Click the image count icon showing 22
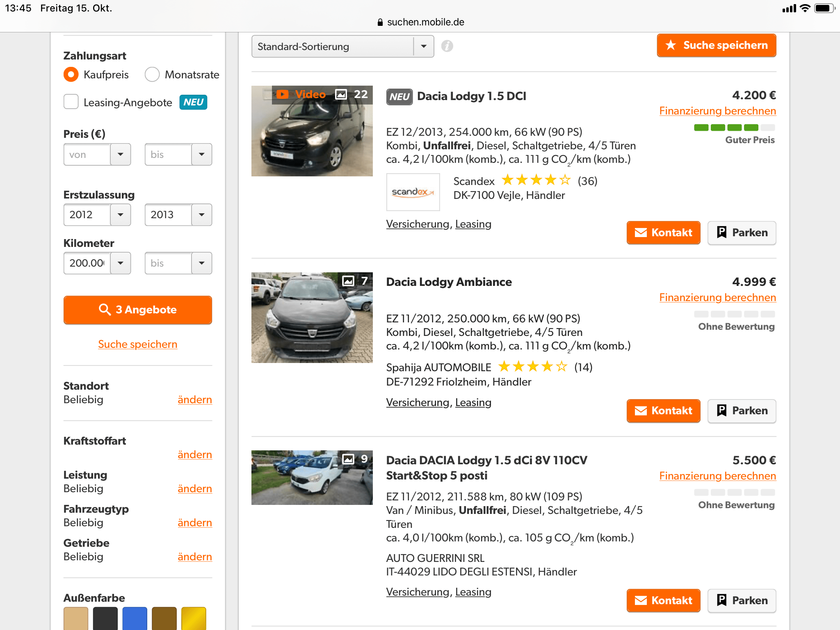The image size is (840, 630). click(x=341, y=94)
